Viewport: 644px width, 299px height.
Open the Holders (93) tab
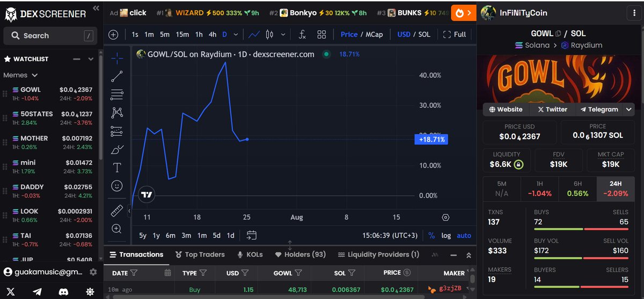[x=300, y=254]
